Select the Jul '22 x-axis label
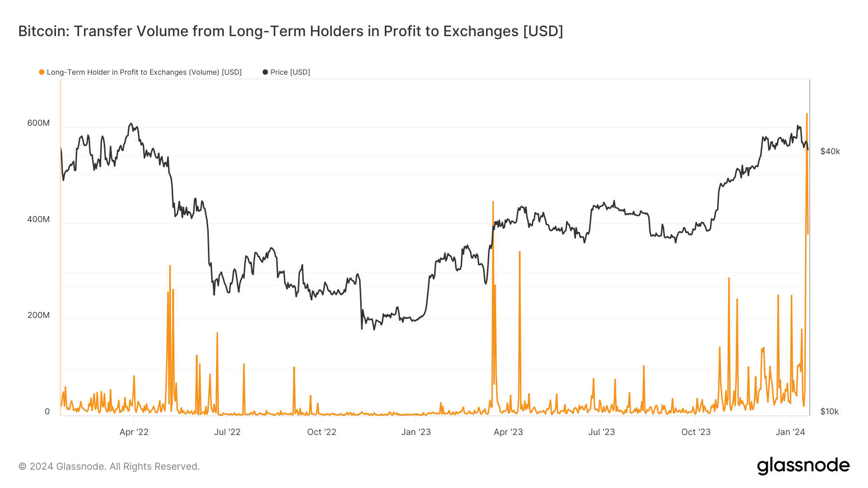 pyautogui.click(x=227, y=432)
